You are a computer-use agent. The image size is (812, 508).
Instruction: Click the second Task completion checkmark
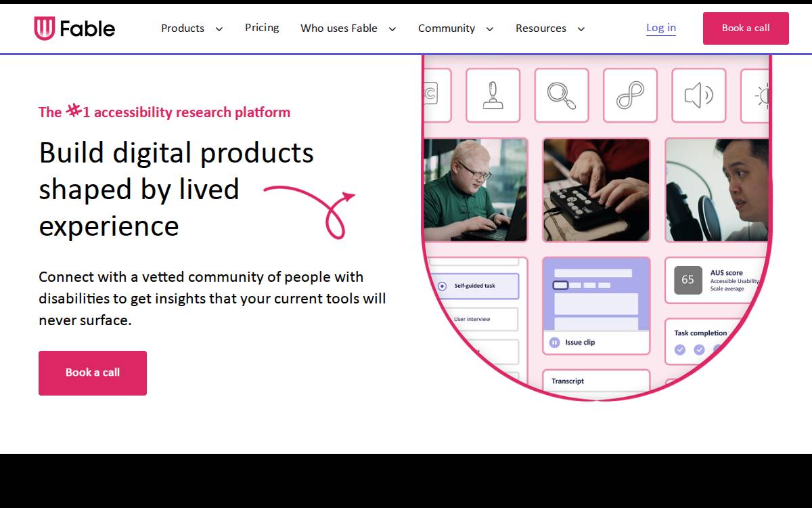(x=699, y=350)
